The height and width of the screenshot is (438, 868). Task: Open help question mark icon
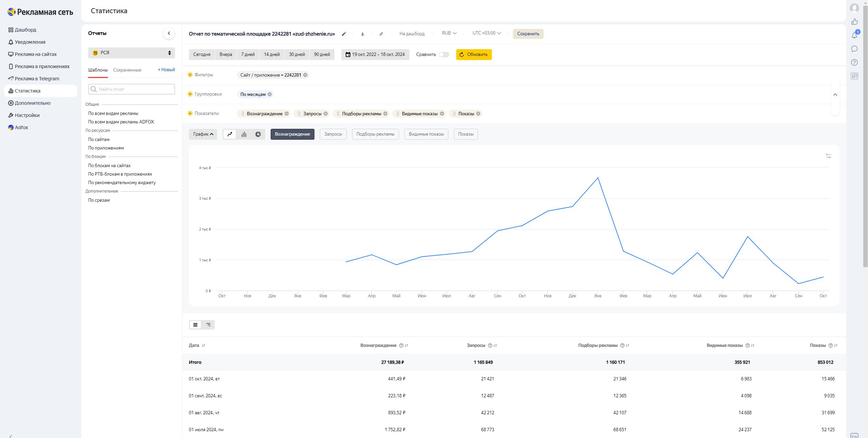coord(854,62)
